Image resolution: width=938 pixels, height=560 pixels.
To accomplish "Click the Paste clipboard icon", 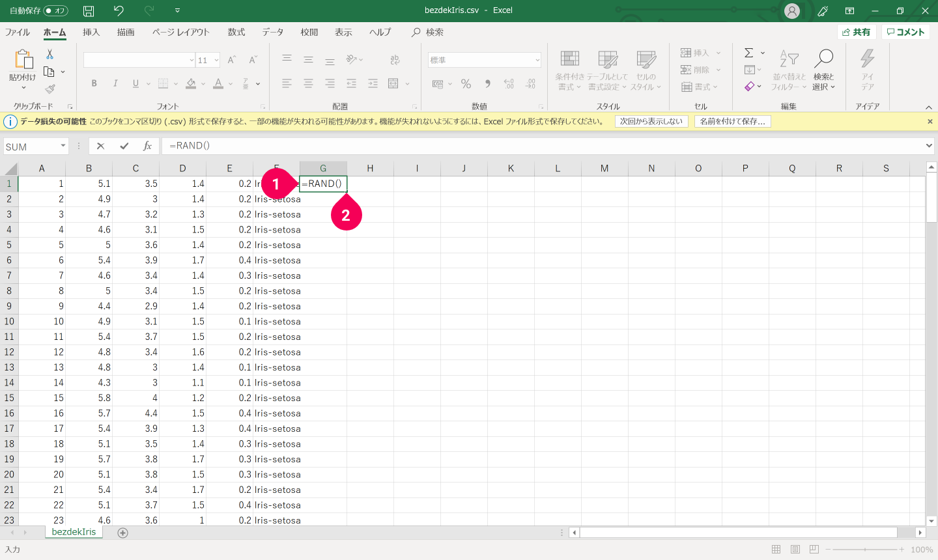I will (x=23, y=59).
